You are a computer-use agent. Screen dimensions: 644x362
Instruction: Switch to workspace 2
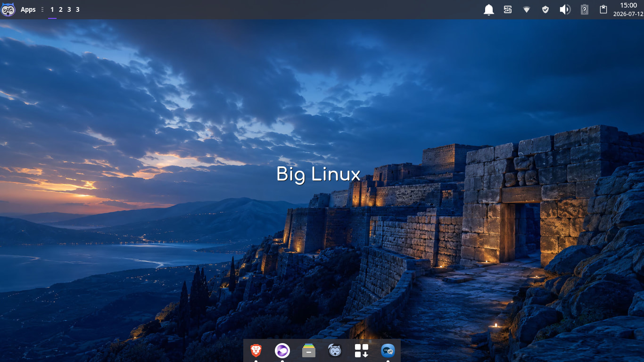point(61,9)
